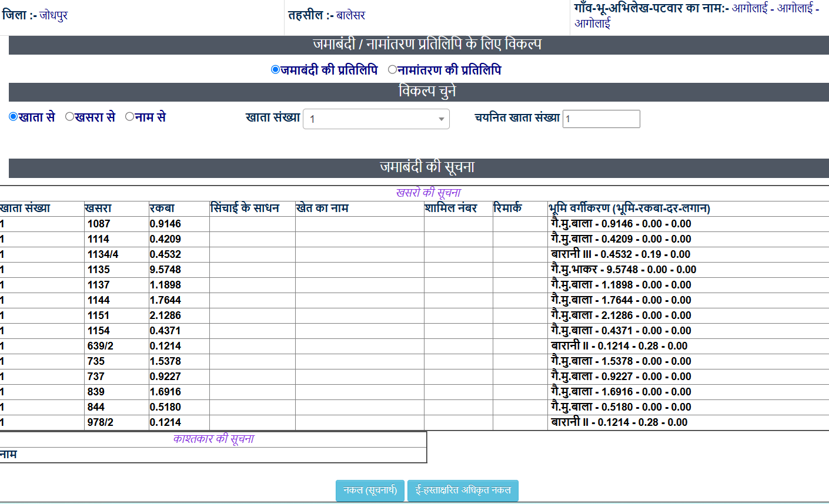The image size is (829, 504).
Task: Click रकबा value 1.5378
Action: click(x=165, y=361)
